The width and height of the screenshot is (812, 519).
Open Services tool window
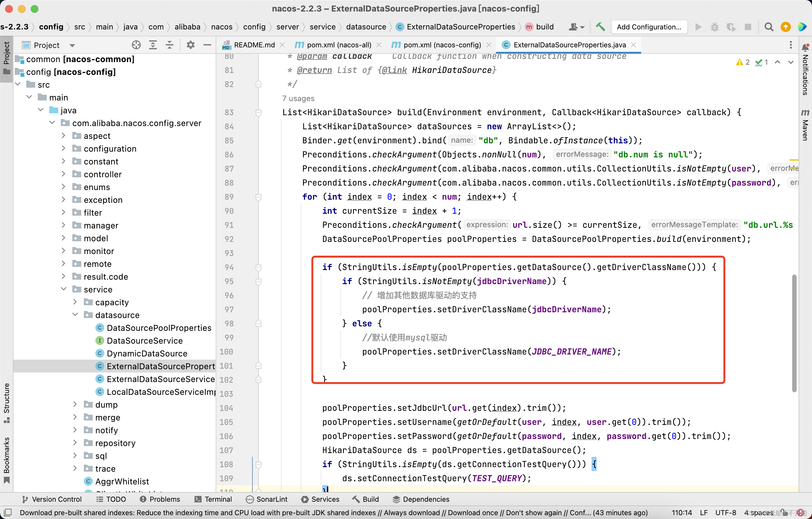(320, 499)
